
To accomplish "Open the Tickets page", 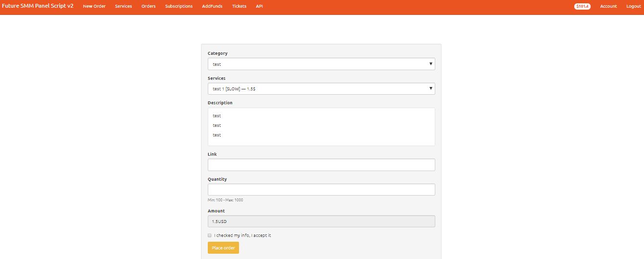I will coord(239,6).
